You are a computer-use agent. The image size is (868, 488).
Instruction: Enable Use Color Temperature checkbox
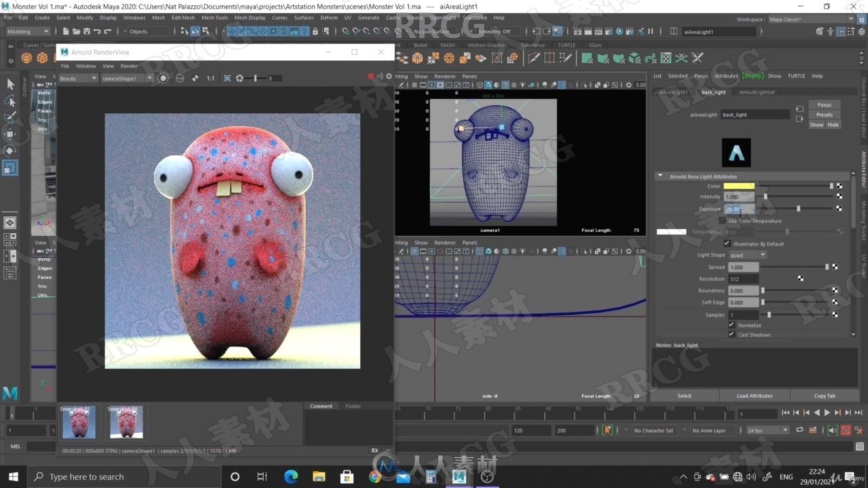pyautogui.click(x=722, y=221)
